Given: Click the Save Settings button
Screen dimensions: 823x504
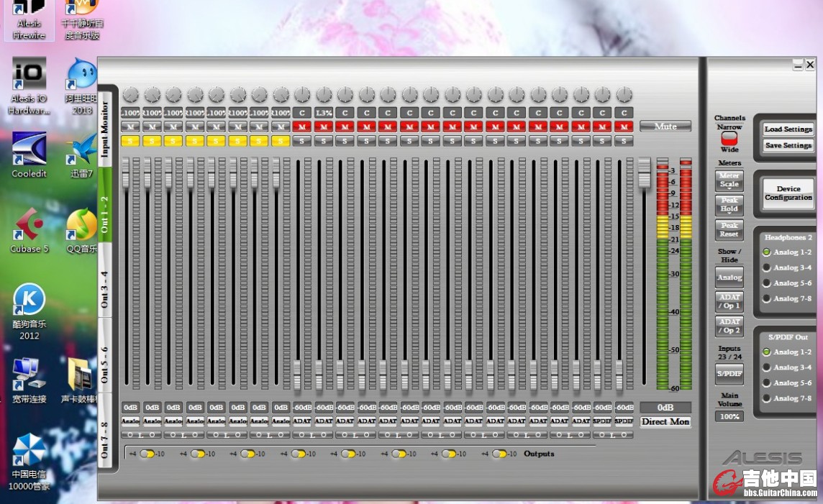Looking at the screenshot, I should pyautogui.click(x=788, y=145).
